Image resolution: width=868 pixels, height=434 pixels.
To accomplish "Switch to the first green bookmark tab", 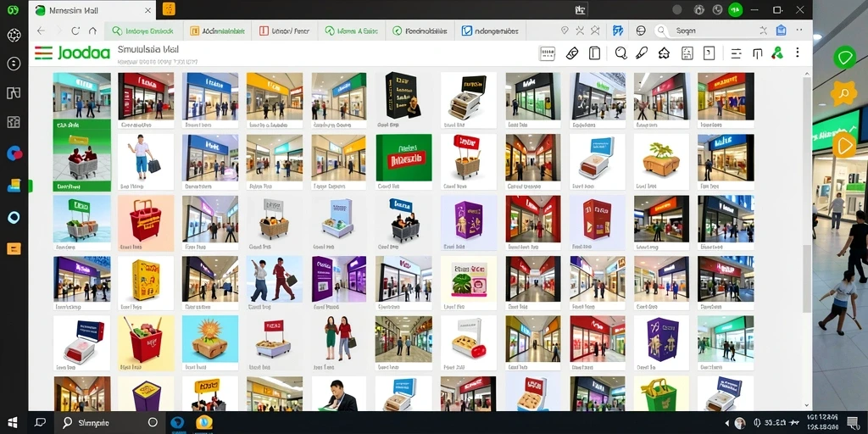I will 142,31.
